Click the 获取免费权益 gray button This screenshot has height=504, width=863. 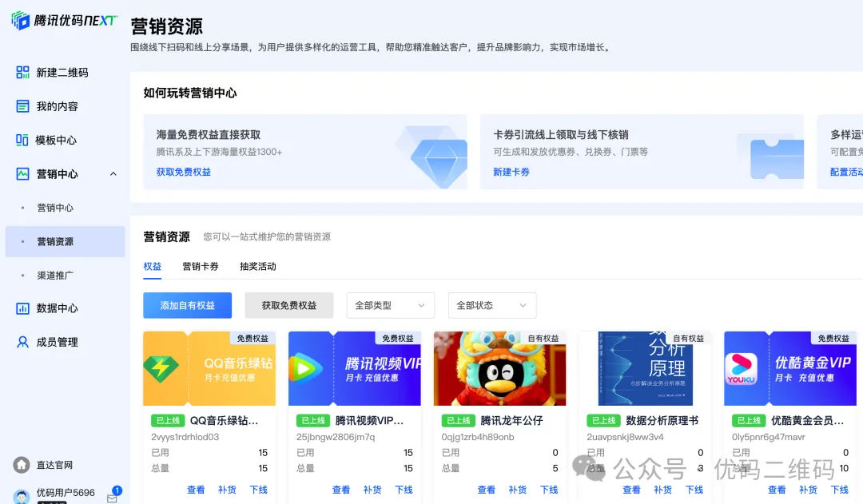tap(289, 305)
